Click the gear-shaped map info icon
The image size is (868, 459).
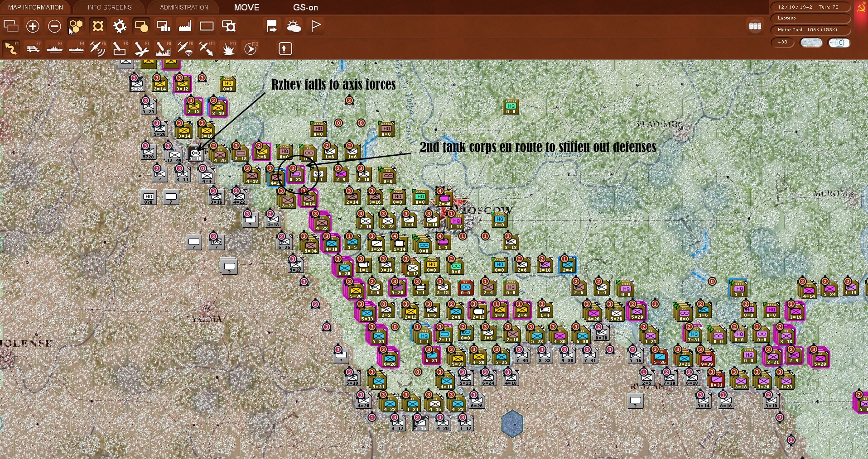coord(120,26)
